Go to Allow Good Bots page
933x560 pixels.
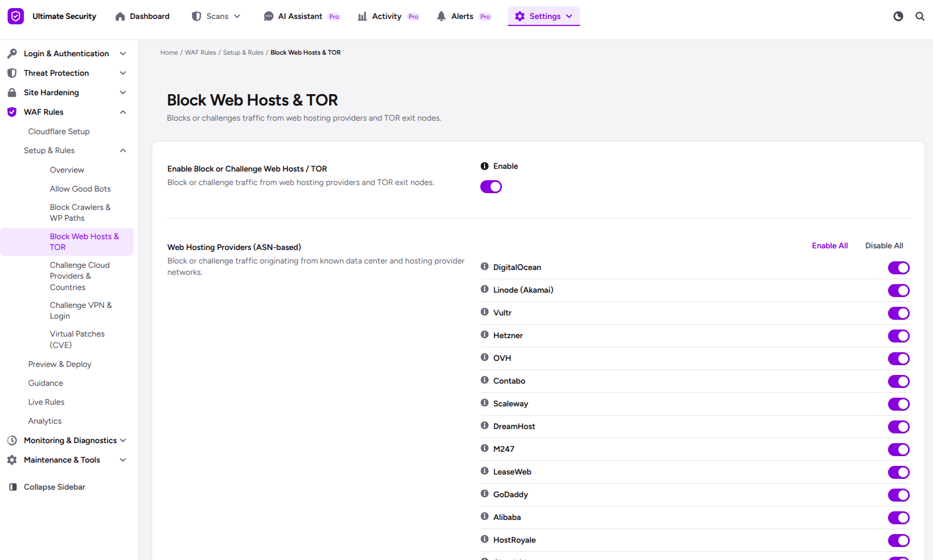(80, 189)
